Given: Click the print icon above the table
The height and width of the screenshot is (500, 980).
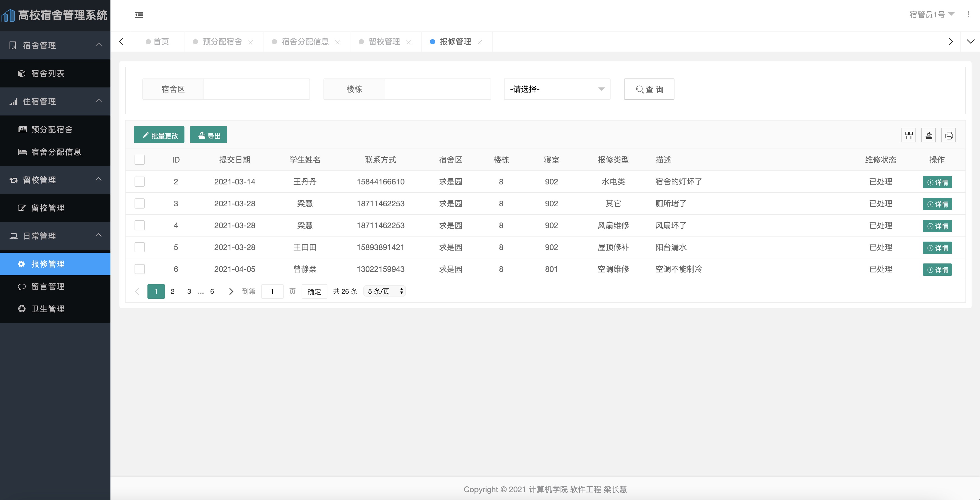Looking at the screenshot, I should click(949, 135).
